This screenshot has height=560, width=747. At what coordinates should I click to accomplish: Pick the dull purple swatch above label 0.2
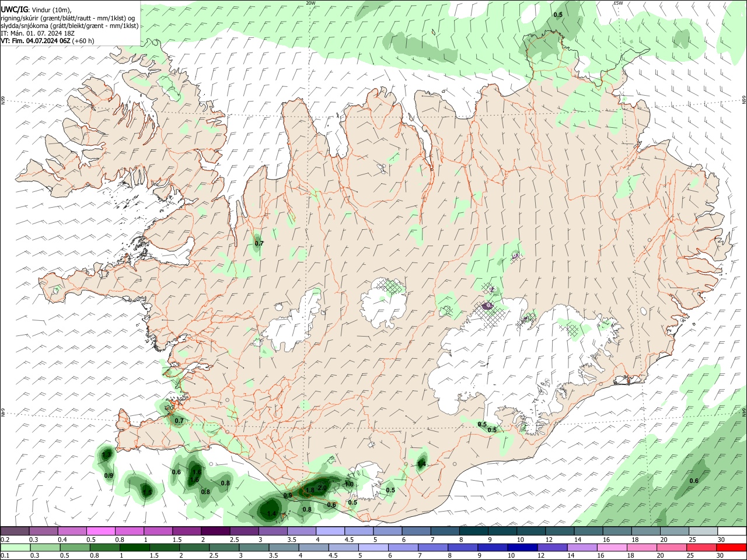pyautogui.click(x=15, y=531)
